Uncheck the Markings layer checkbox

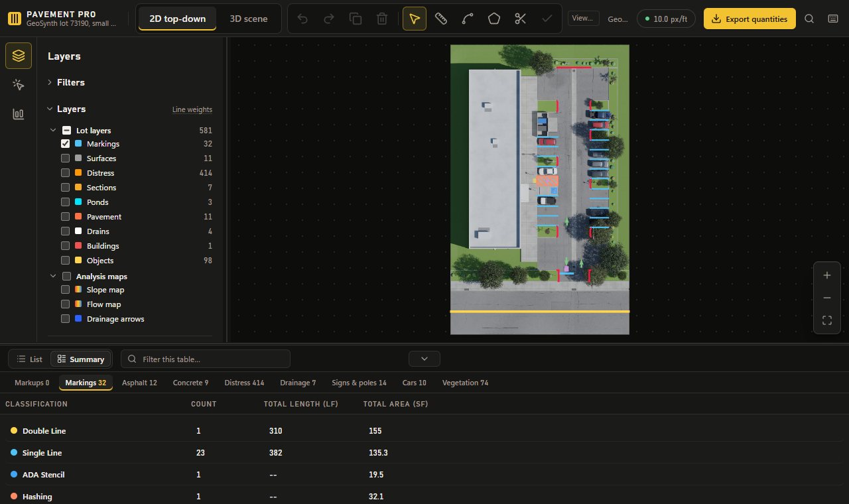point(66,144)
